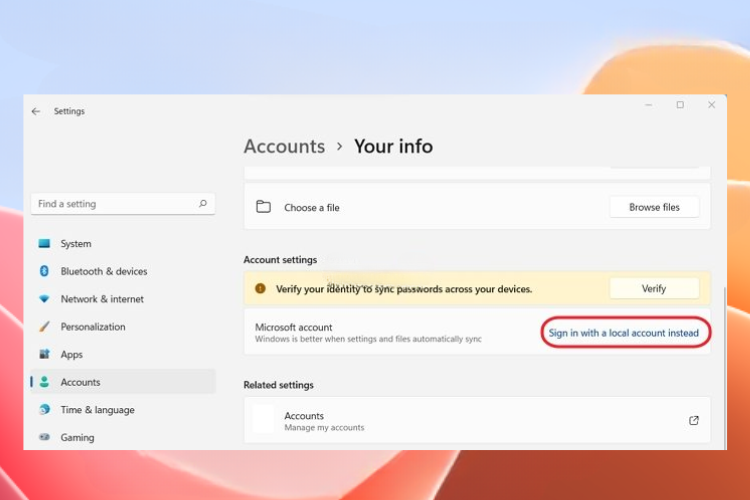Close the Settings window

pyautogui.click(x=712, y=105)
